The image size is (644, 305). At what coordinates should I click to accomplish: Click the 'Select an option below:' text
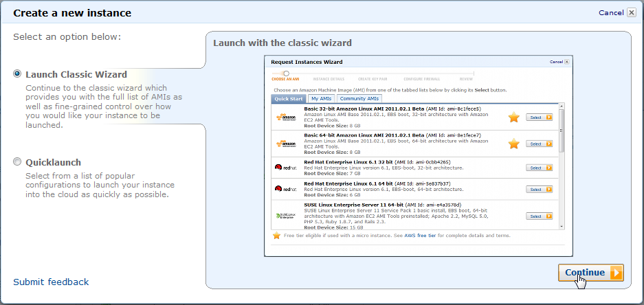click(67, 37)
